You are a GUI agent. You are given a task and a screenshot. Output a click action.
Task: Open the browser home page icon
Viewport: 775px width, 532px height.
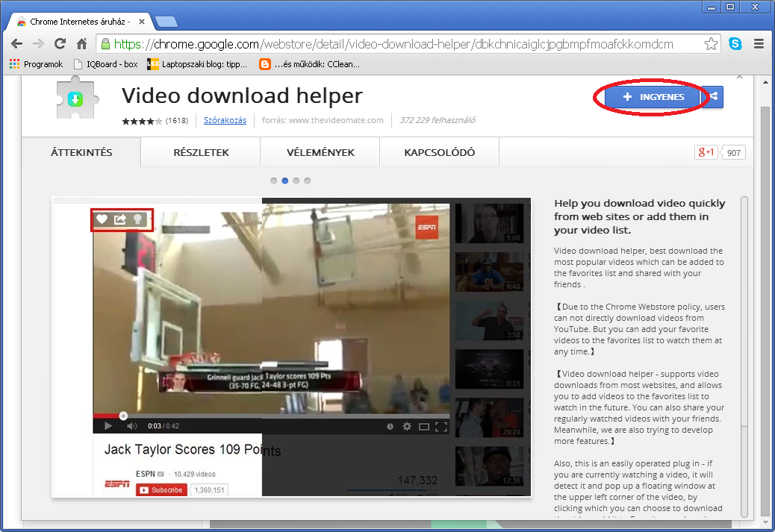[x=82, y=44]
